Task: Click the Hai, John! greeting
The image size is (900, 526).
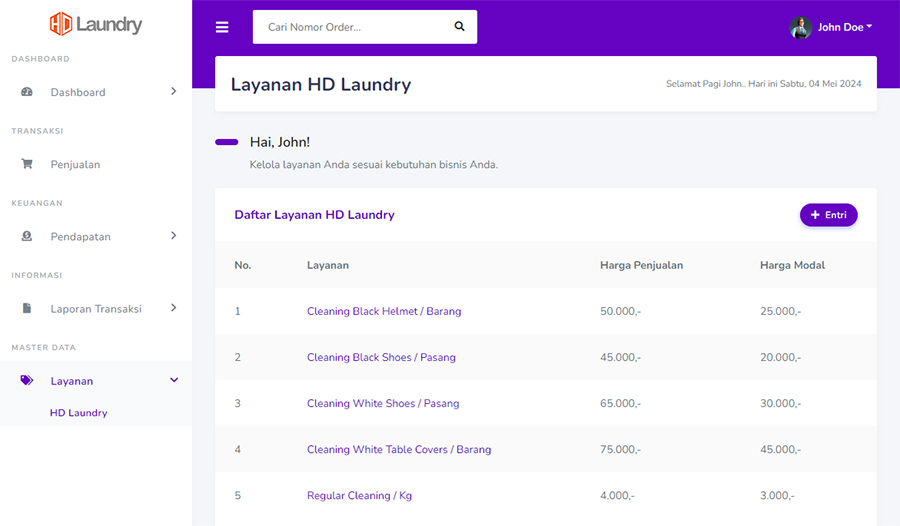Action: pyautogui.click(x=280, y=142)
